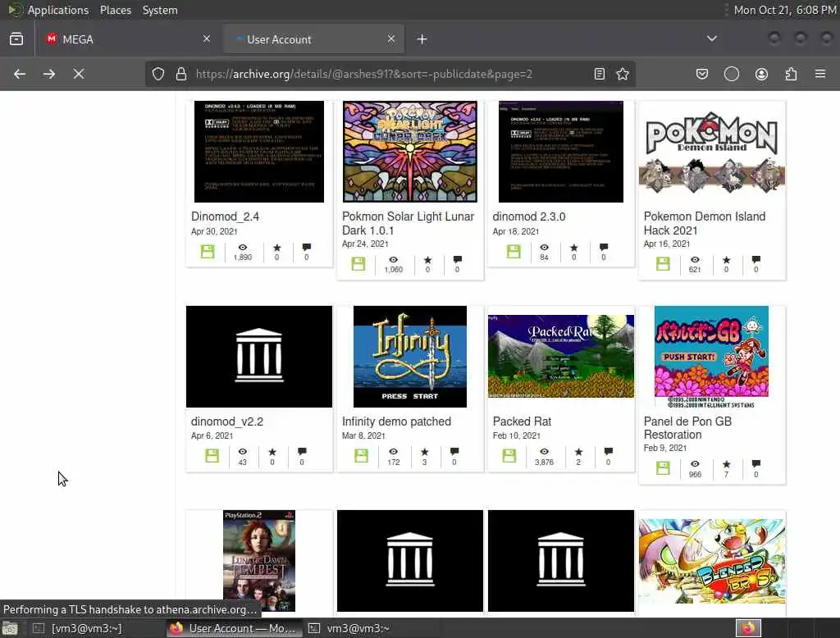
Task: Click favorites star on Infinity demo patched
Action: 424,452
